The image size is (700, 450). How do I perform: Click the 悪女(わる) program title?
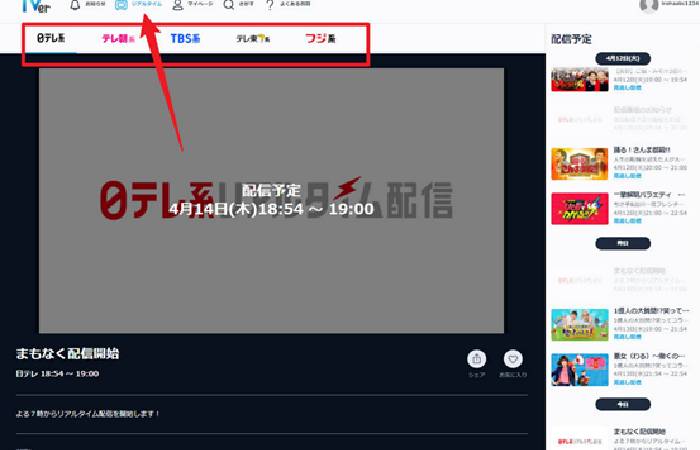(649, 356)
